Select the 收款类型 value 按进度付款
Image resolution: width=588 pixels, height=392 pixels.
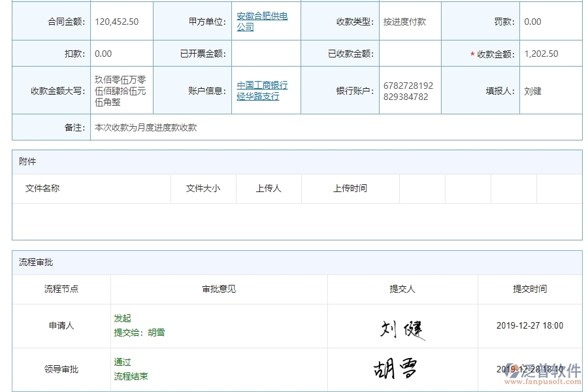405,21
